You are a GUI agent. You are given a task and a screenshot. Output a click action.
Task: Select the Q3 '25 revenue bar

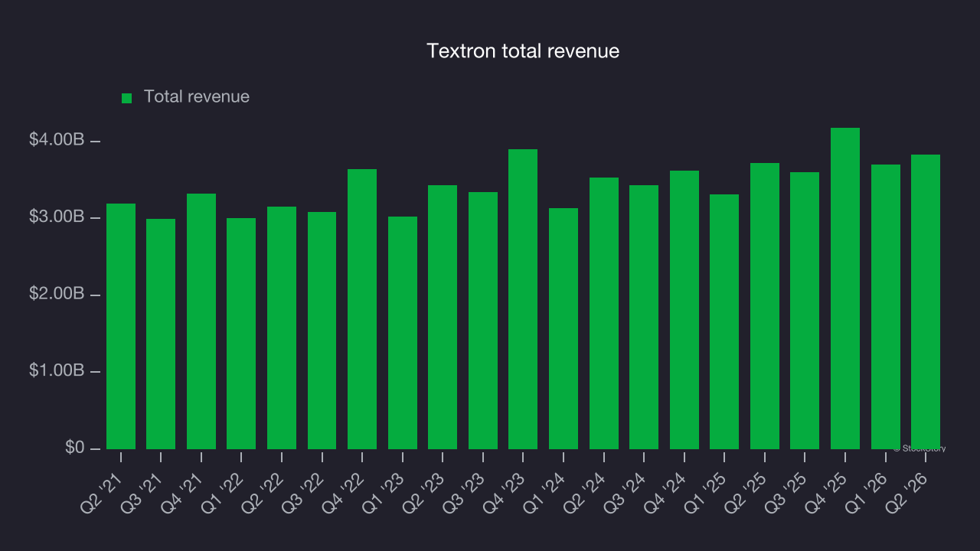[x=805, y=311]
